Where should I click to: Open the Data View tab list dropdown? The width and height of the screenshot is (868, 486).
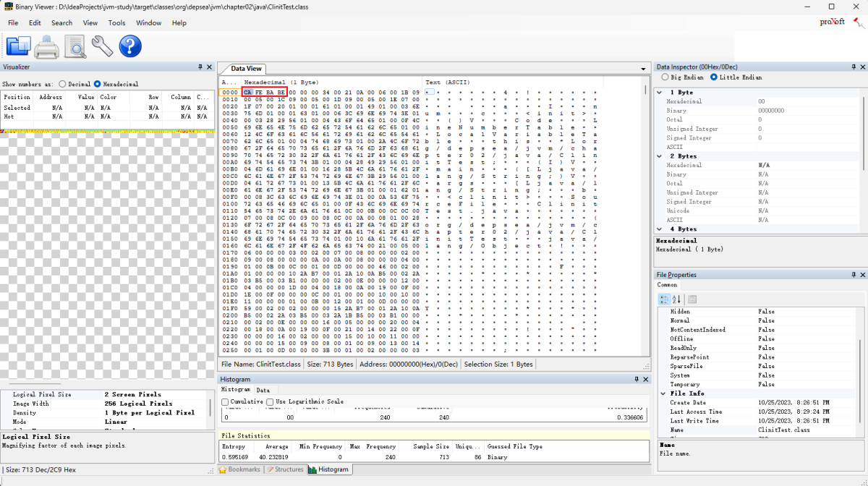[x=643, y=69]
